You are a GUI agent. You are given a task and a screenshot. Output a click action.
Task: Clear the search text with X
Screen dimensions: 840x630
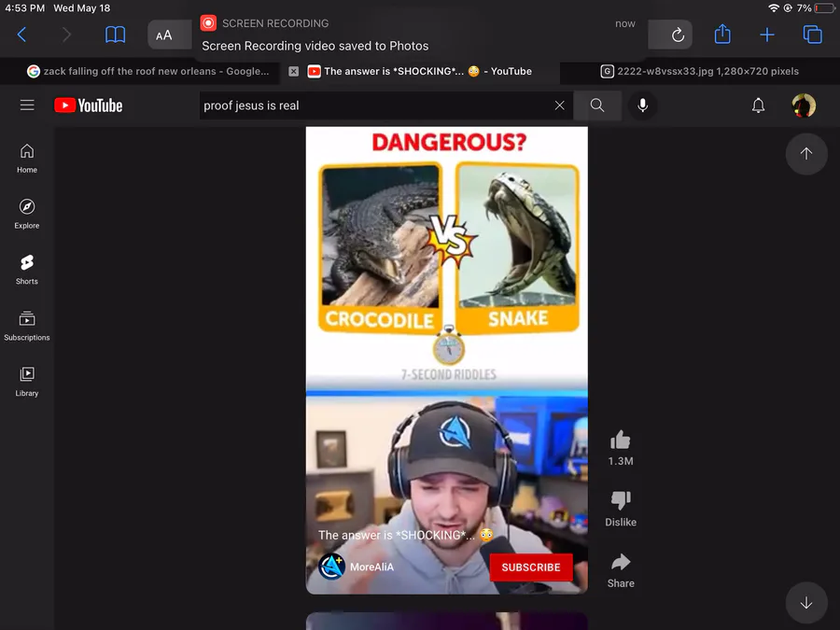point(559,105)
